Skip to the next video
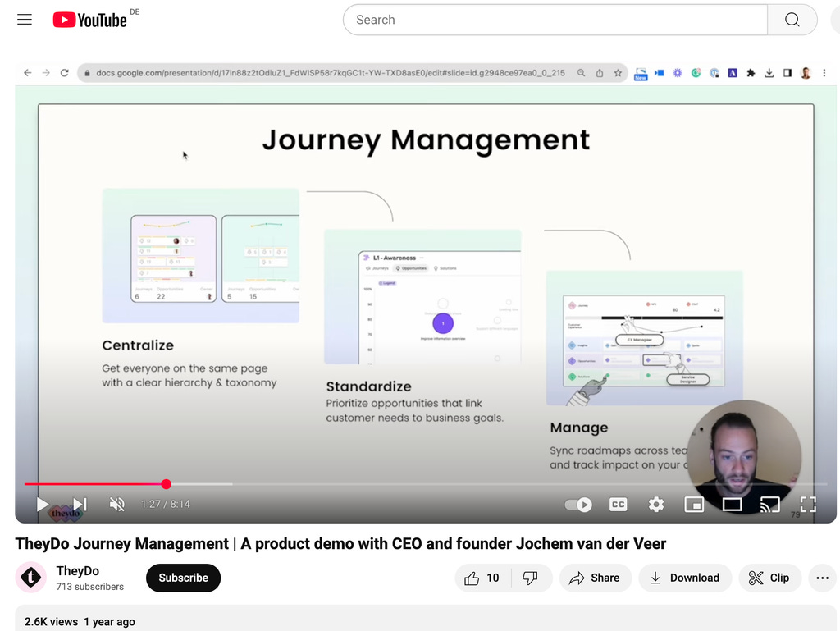Viewport: 840px width, 631px height. point(80,504)
